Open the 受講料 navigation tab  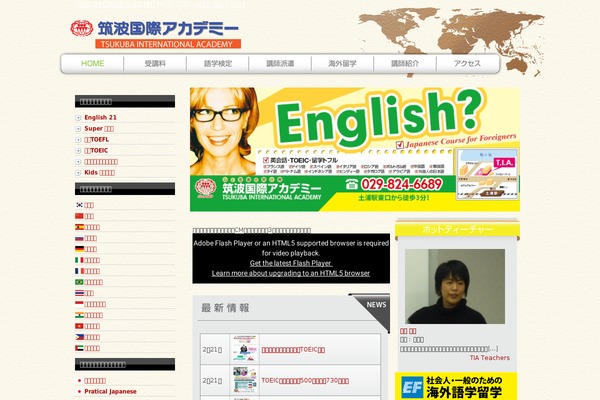point(155,64)
